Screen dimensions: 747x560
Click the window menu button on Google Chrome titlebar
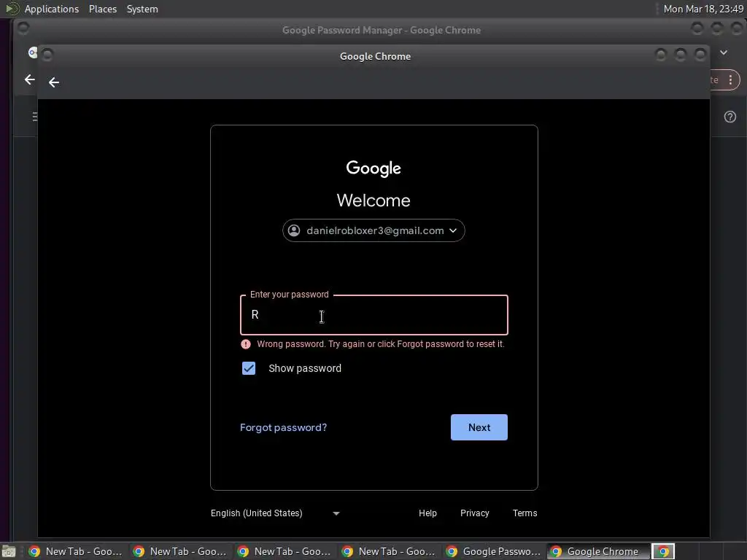[x=47, y=55]
